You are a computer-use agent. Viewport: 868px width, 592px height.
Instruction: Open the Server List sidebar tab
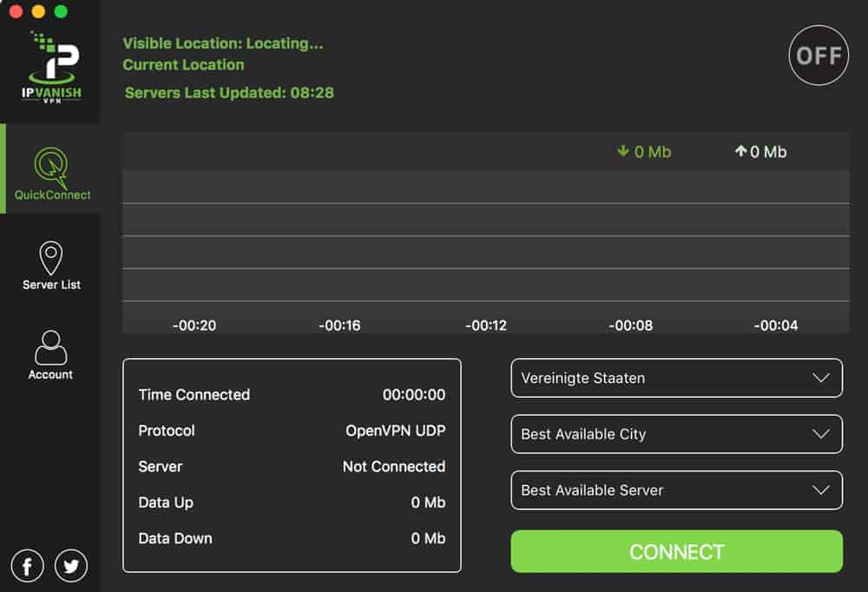pyautogui.click(x=51, y=266)
